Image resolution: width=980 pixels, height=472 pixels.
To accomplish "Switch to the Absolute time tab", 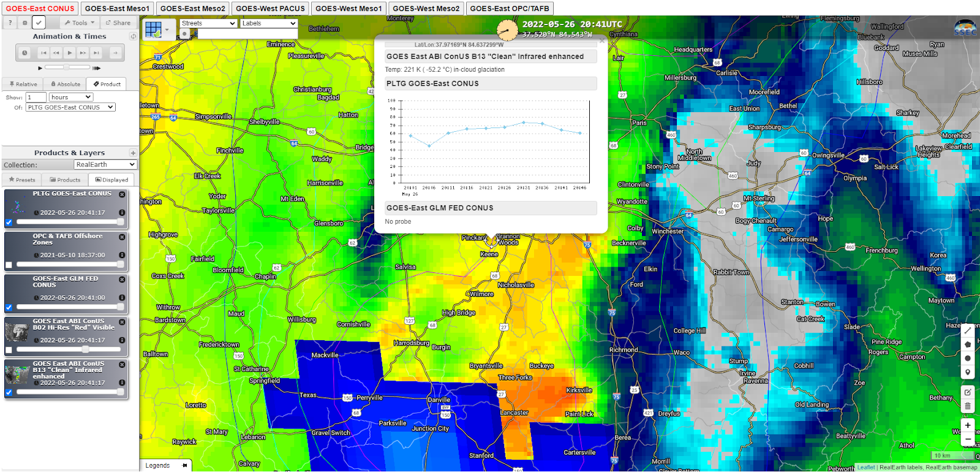I will pyautogui.click(x=66, y=84).
